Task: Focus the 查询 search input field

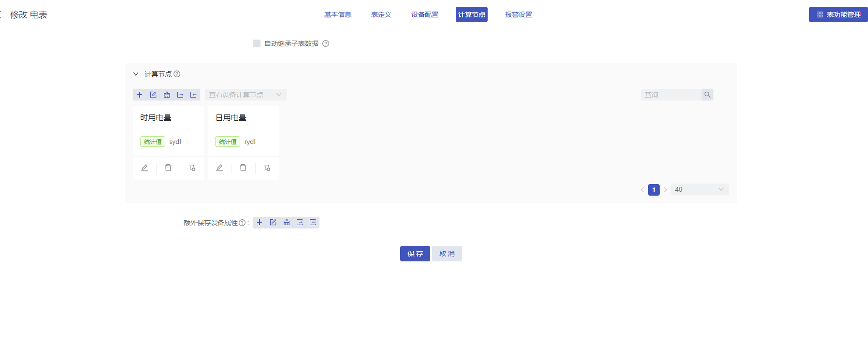Action: click(671, 95)
